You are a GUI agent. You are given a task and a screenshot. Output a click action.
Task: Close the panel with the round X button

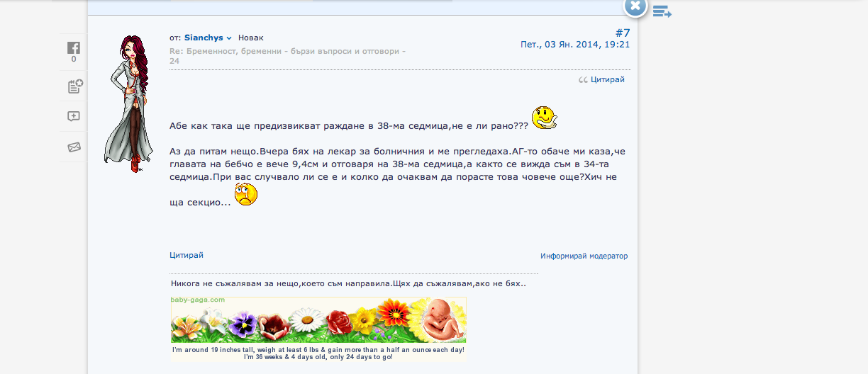point(635,6)
